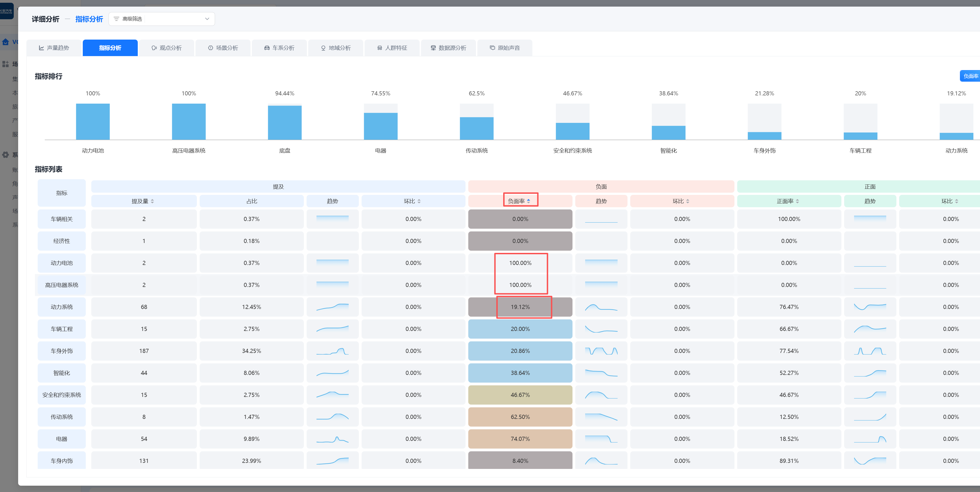Sort by 正面率 column arrows
The height and width of the screenshot is (492, 980).
[797, 201]
